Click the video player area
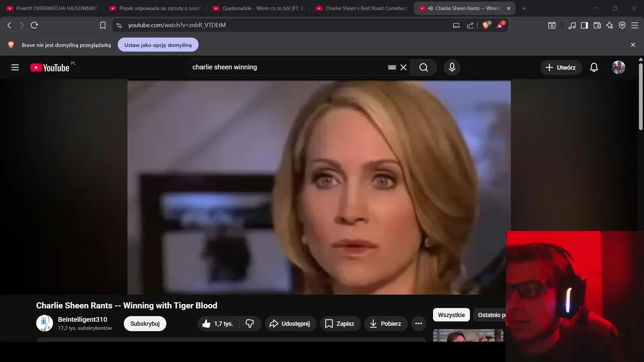This screenshot has width=644, height=362. pyautogui.click(x=319, y=187)
